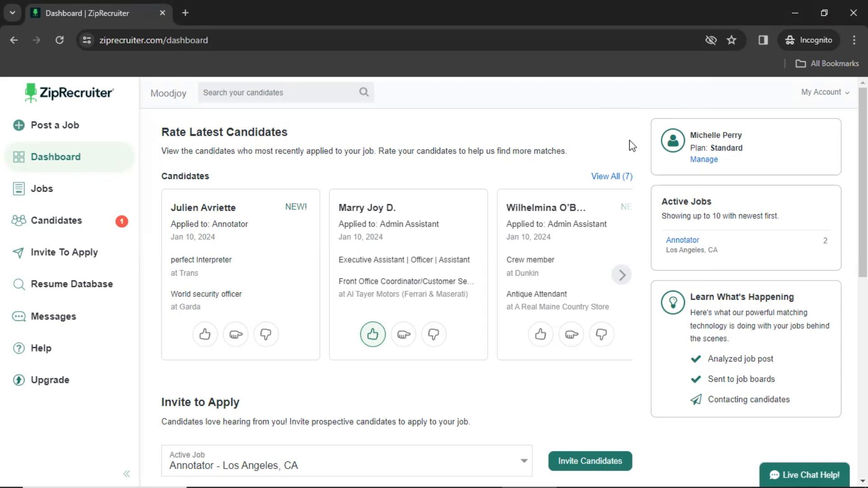Select the Resume Database menu item
Viewport: 868px width, 488px height.
coord(71,284)
